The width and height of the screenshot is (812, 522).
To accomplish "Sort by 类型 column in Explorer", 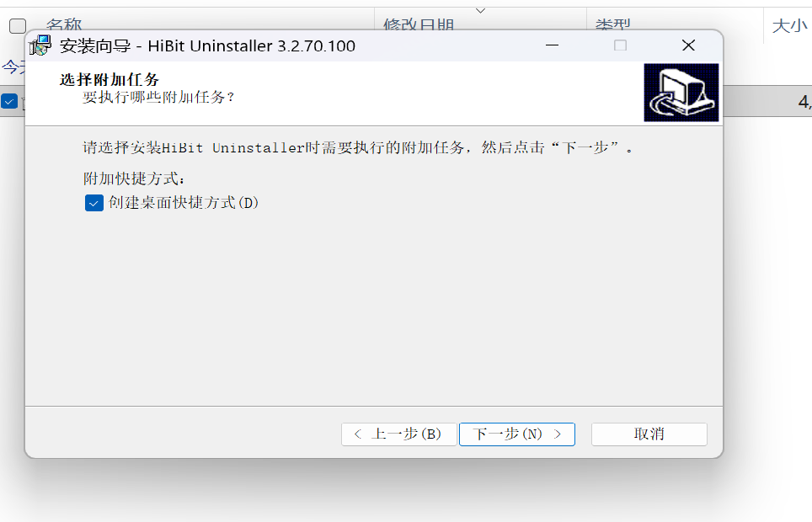I will point(612,25).
